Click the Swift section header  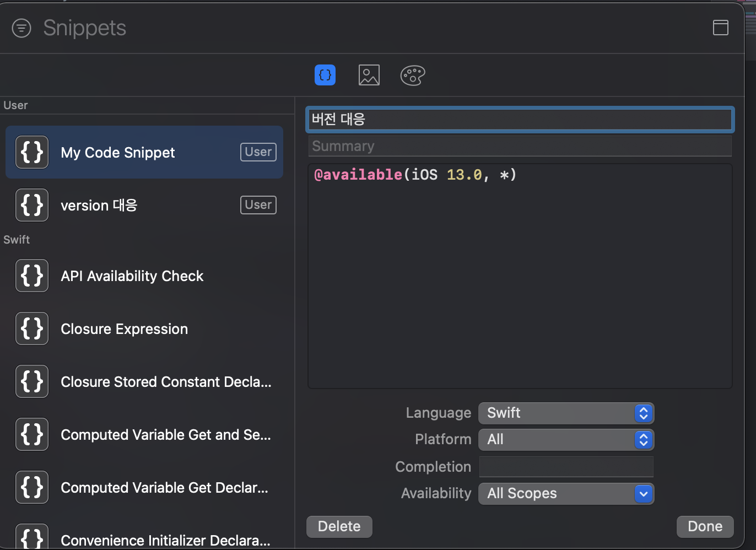click(17, 240)
